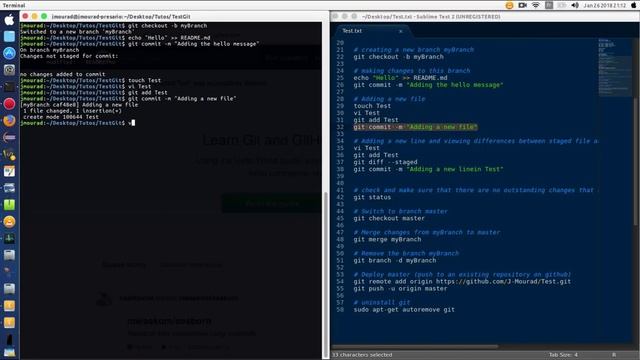
Task: Click the Sublime Text window title
Action: (x=431, y=17)
